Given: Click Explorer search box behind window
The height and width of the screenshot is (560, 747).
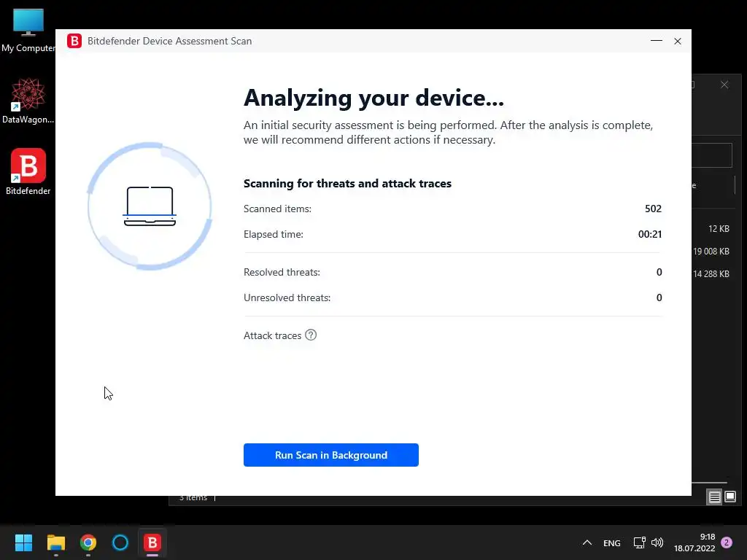Looking at the screenshot, I should (712, 155).
